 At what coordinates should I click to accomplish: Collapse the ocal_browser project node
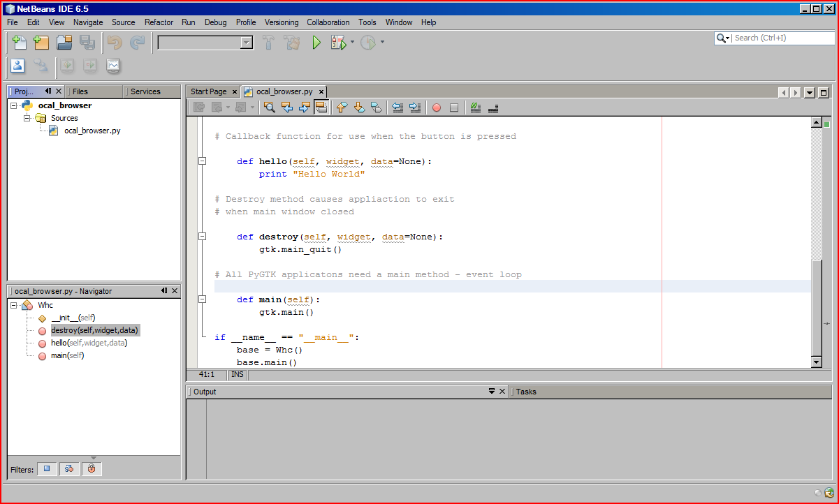point(14,106)
